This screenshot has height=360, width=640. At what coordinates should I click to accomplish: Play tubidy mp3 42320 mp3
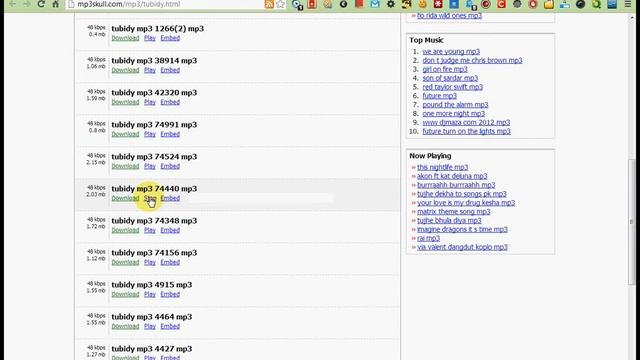click(150, 102)
